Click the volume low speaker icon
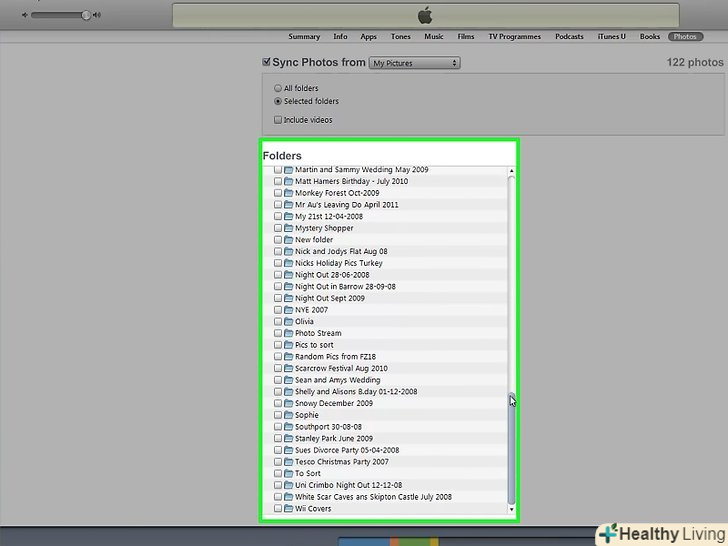Image resolution: width=728 pixels, height=546 pixels. click(25, 15)
